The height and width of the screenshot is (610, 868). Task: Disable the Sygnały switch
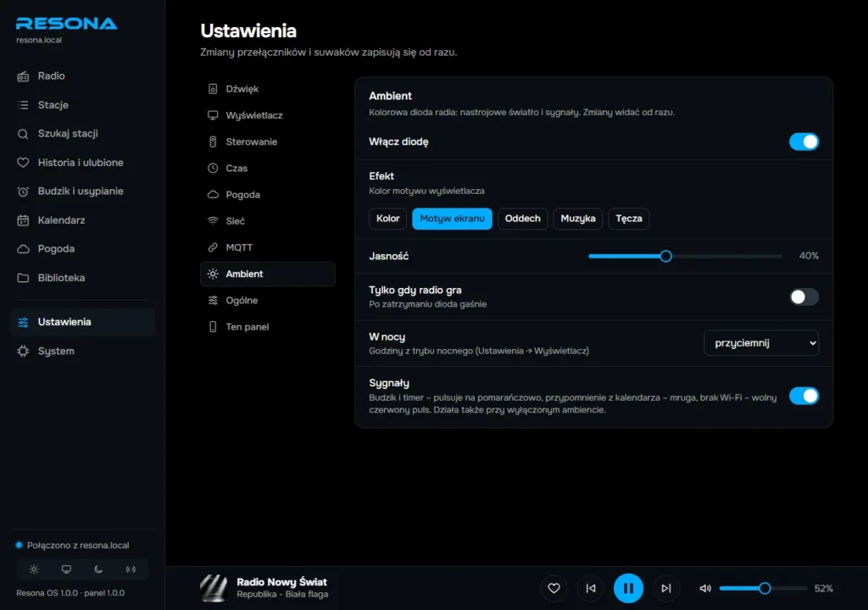(804, 396)
